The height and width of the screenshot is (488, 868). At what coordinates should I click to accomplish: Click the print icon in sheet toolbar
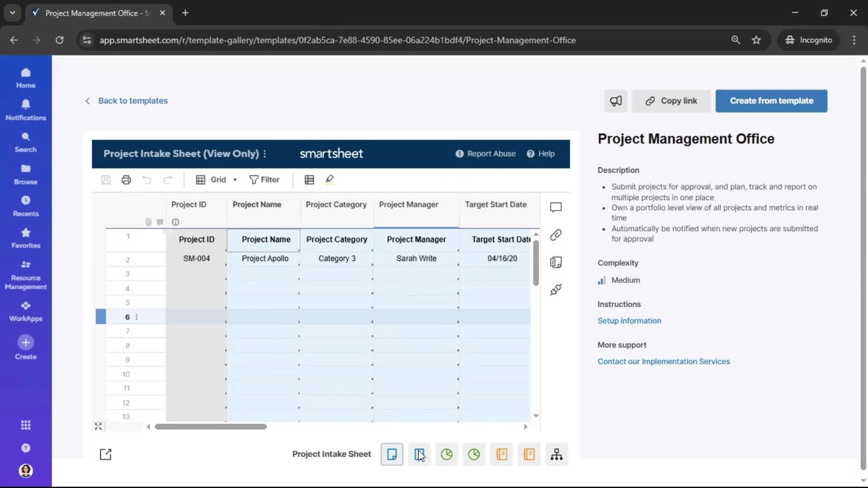coord(126,180)
